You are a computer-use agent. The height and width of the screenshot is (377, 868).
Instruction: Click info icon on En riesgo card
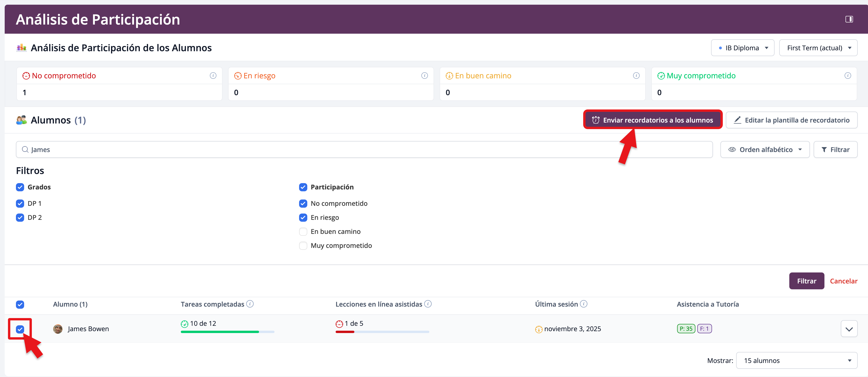(x=424, y=75)
